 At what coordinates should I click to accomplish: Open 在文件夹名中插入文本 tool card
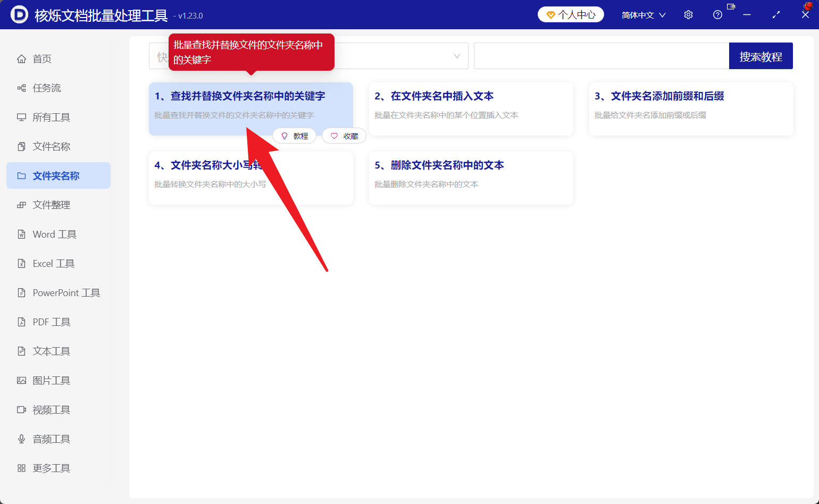[471, 108]
